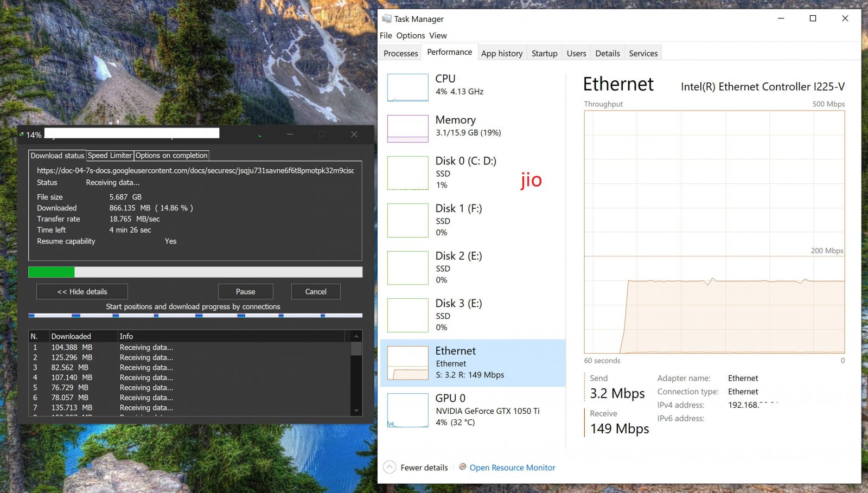This screenshot has height=493, width=868.
Task: Select connection row 2 with 125.296 MB
Action: coord(190,357)
